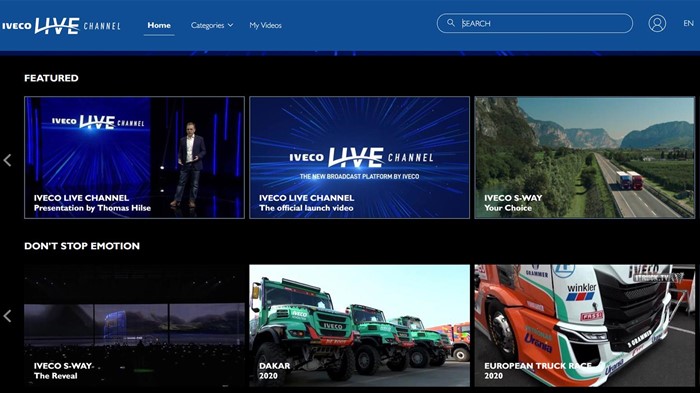Expand the Categories dropdown menu
This screenshot has width=700, height=393.
click(x=212, y=25)
